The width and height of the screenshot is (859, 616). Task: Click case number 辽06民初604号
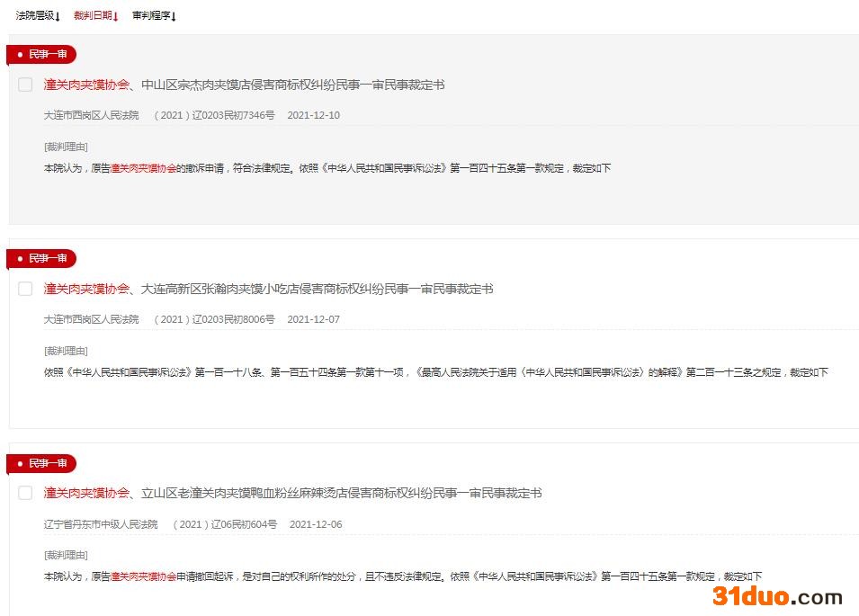(x=225, y=524)
